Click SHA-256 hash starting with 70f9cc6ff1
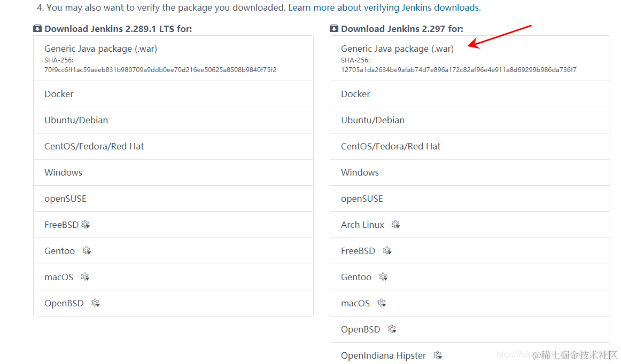Image resolution: width=621 pixels, height=364 pixels. pyautogui.click(x=160, y=69)
